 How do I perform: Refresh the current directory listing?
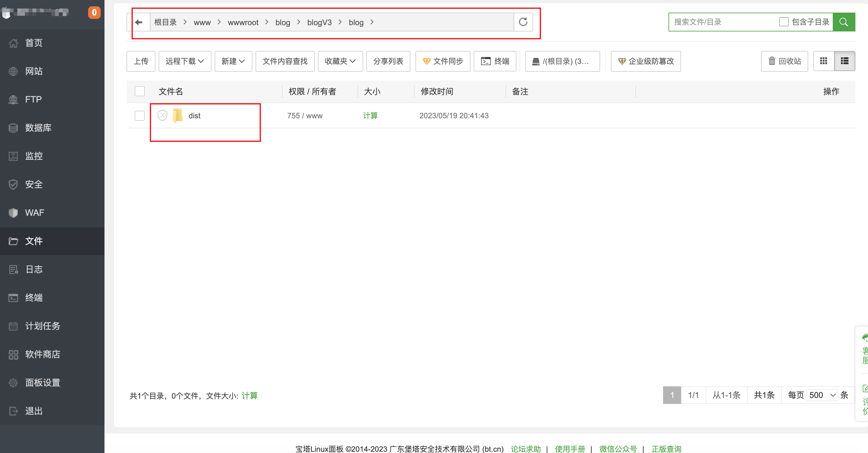point(523,22)
